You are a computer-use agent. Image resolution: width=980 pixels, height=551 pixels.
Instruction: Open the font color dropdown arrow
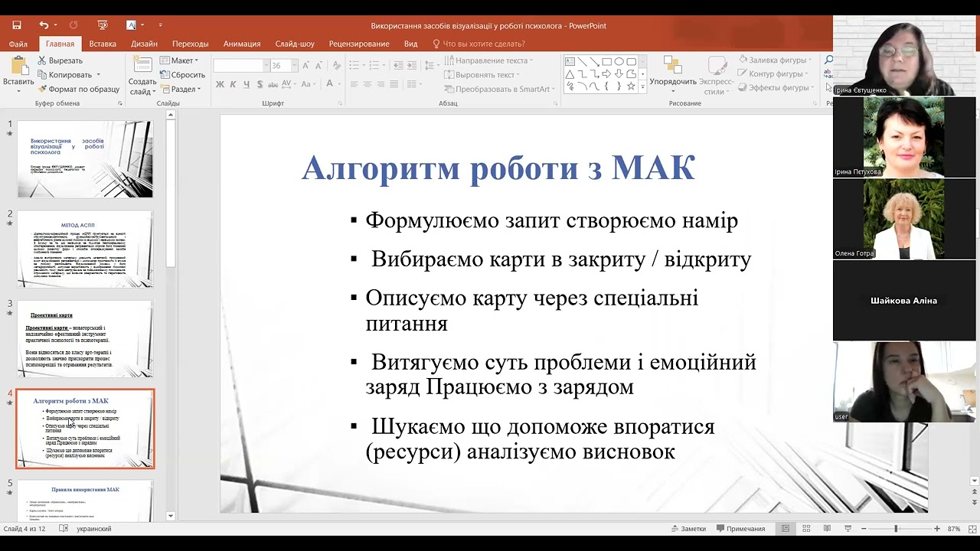point(339,84)
